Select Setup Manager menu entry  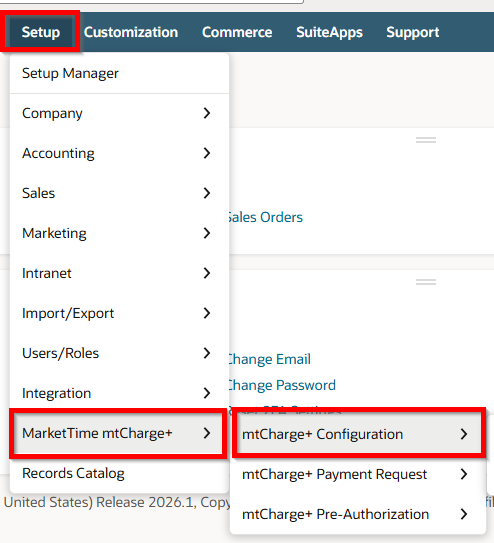119,73
